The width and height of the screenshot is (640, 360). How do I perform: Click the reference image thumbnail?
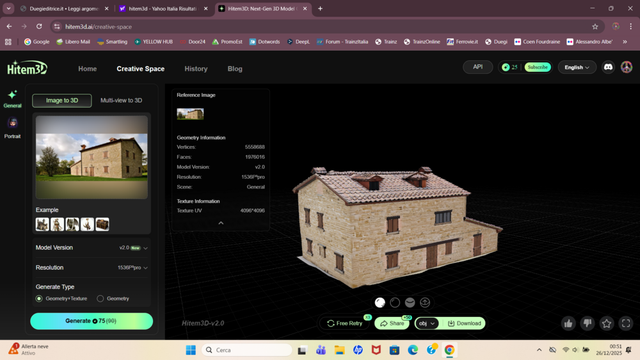point(190,114)
